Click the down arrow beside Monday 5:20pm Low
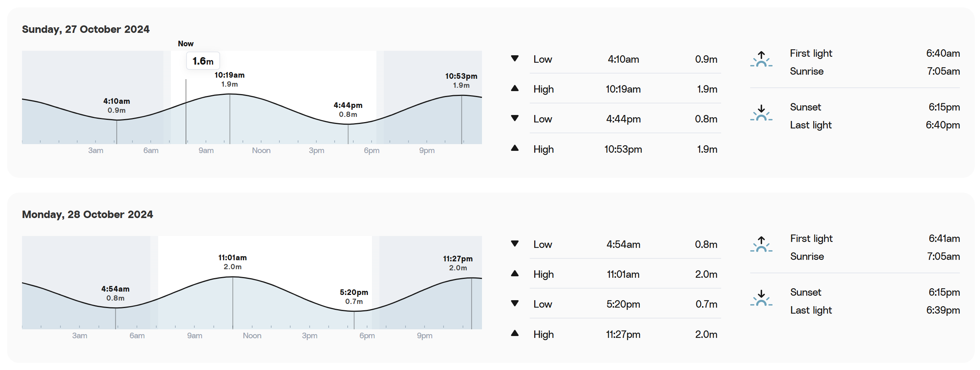The image size is (980, 370). coord(514,304)
